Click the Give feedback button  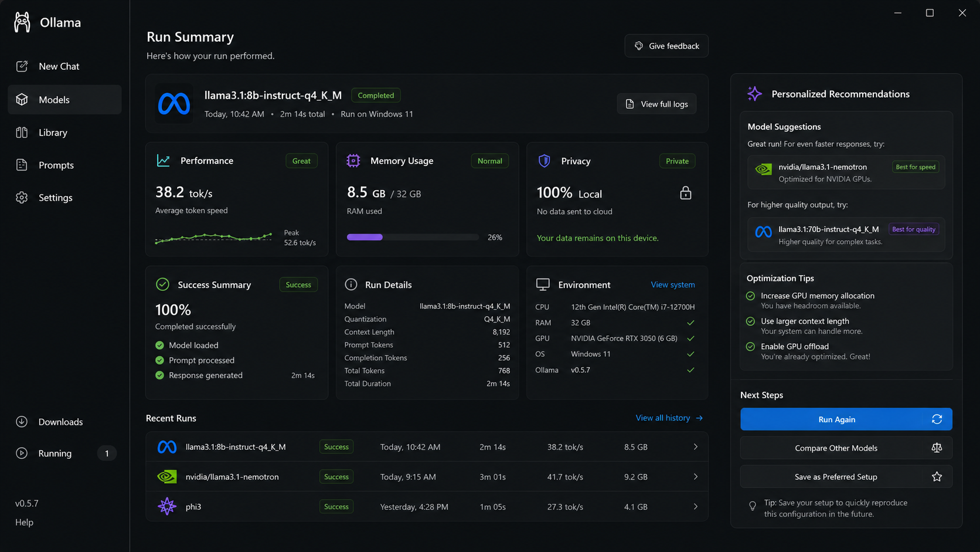click(666, 46)
